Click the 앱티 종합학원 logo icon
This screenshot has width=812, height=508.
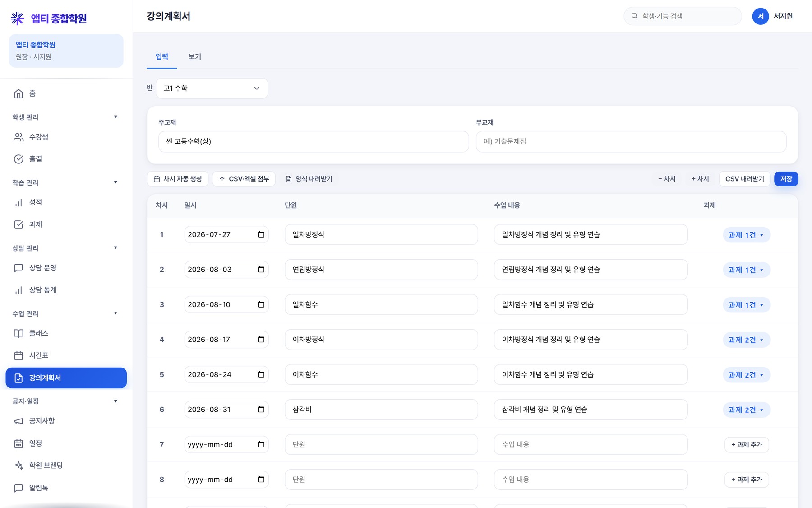(17, 18)
